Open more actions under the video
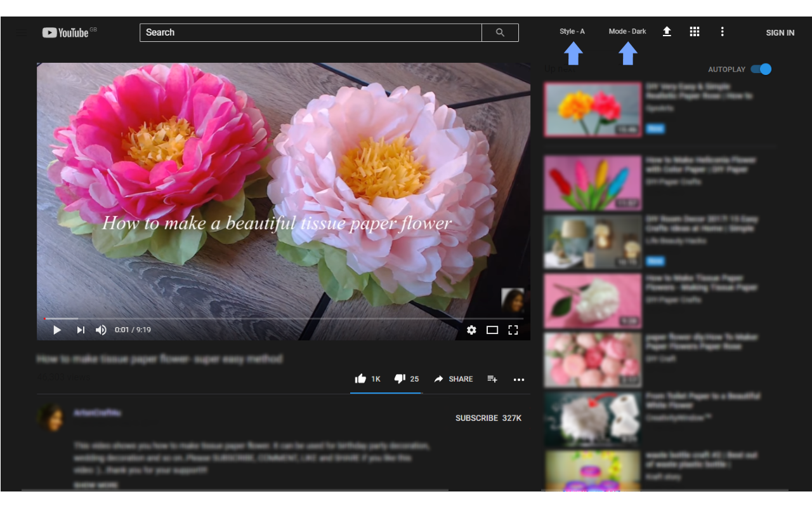This screenshot has height=508, width=812. [519, 379]
